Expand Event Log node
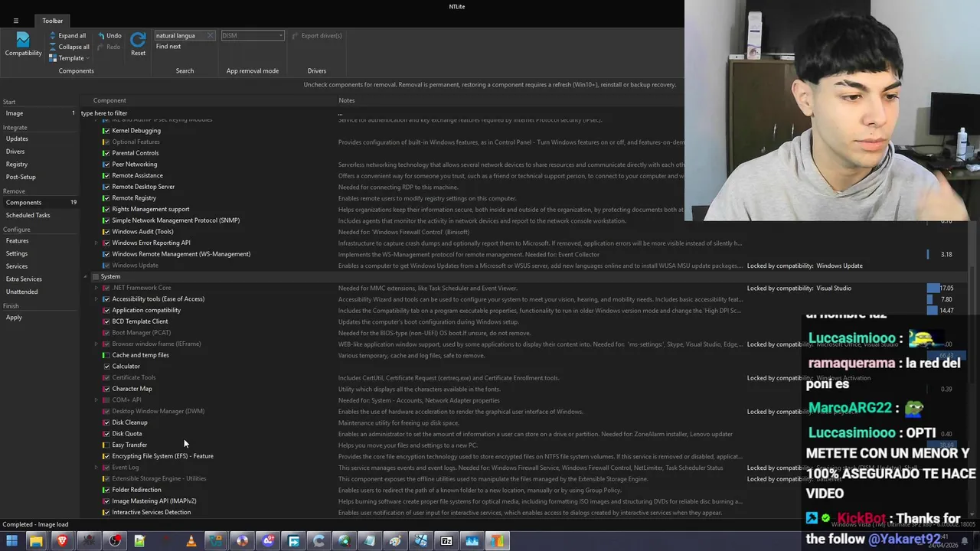 (96, 468)
